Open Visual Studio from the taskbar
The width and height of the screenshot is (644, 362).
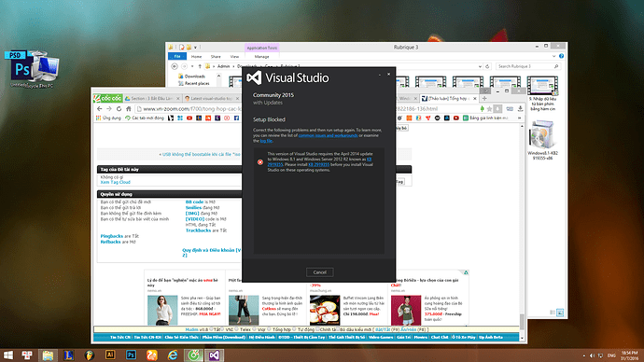pyautogui.click(x=214, y=355)
